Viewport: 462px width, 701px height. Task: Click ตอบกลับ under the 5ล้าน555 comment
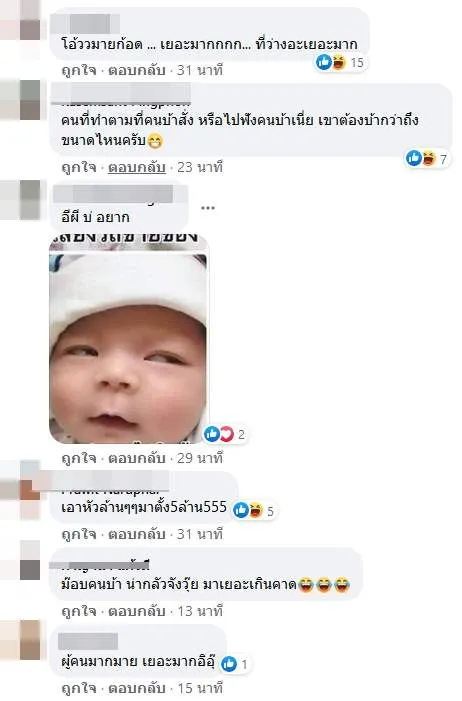click(x=137, y=534)
